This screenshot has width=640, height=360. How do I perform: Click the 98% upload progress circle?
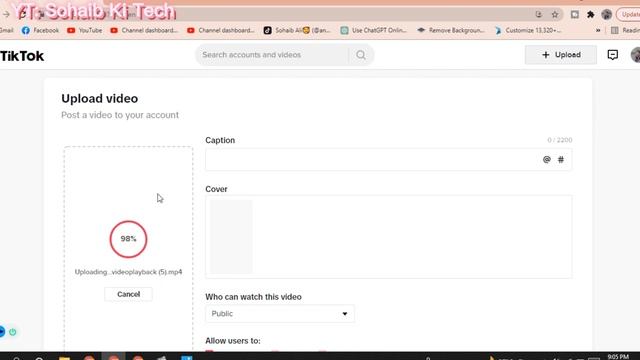click(x=128, y=239)
